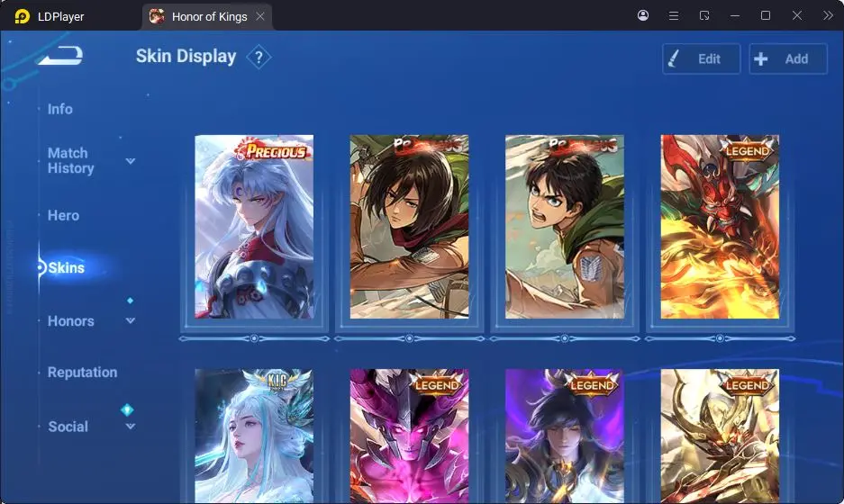Minimize the LDPlayer window
The height and width of the screenshot is (504, 844).
tap(735, 15)
